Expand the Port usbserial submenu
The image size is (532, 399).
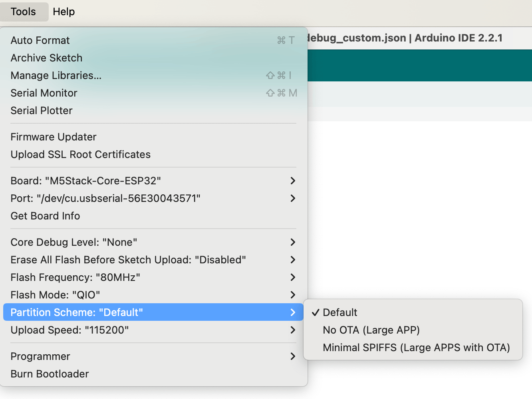pos(153,198)
